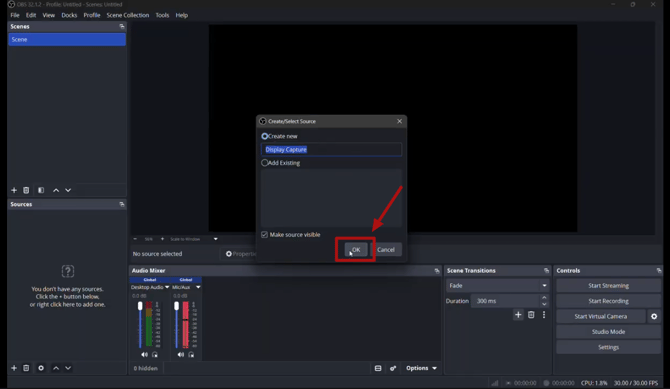Remove scene transition with trash icon

[x=531, y=315]
